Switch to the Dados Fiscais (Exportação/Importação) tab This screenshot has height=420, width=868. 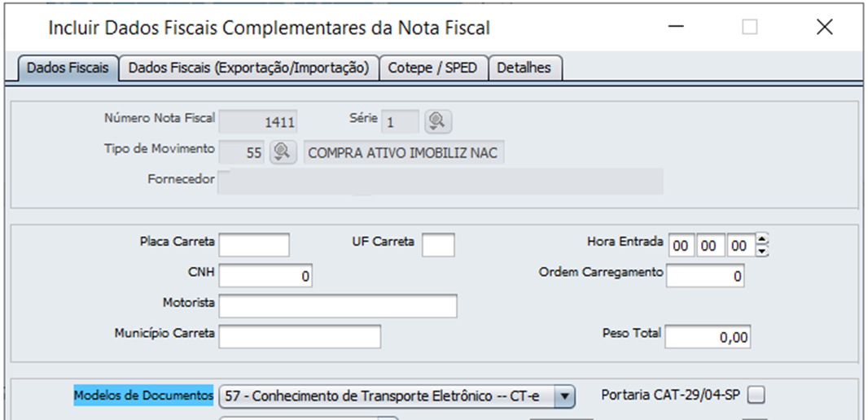(249, 68)
